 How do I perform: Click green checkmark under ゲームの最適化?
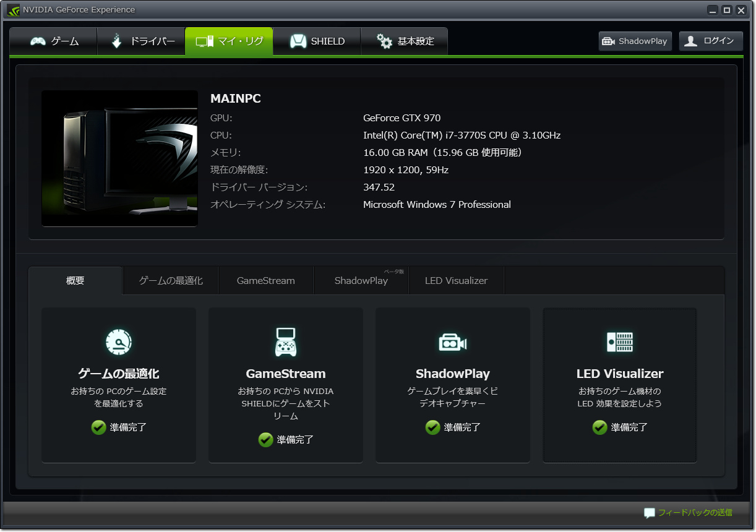99,427
